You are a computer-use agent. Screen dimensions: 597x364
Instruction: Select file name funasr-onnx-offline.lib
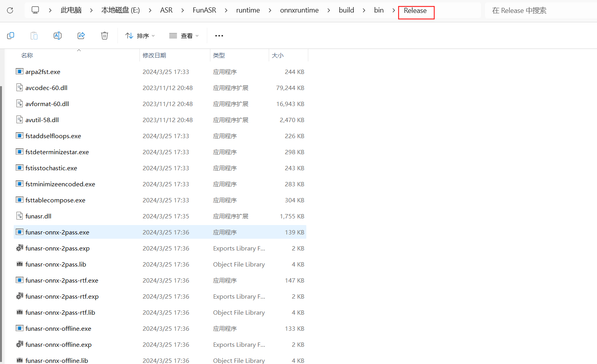click(x=57, y=360)
